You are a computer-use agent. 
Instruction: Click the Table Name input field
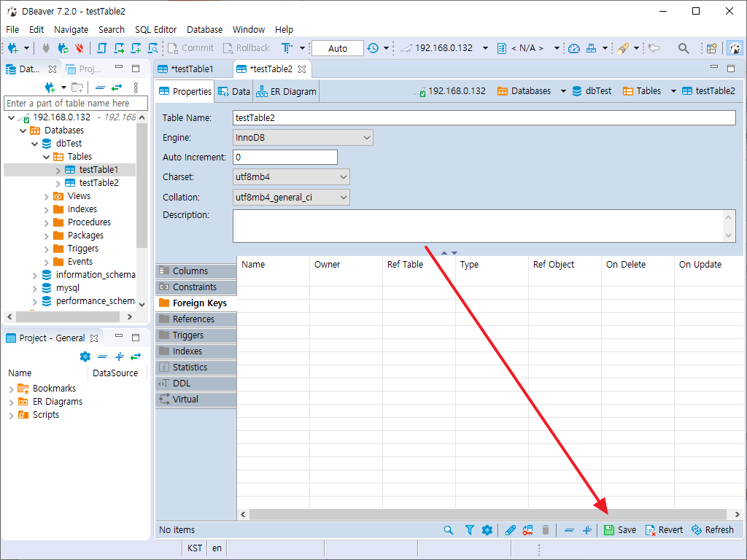484,117
